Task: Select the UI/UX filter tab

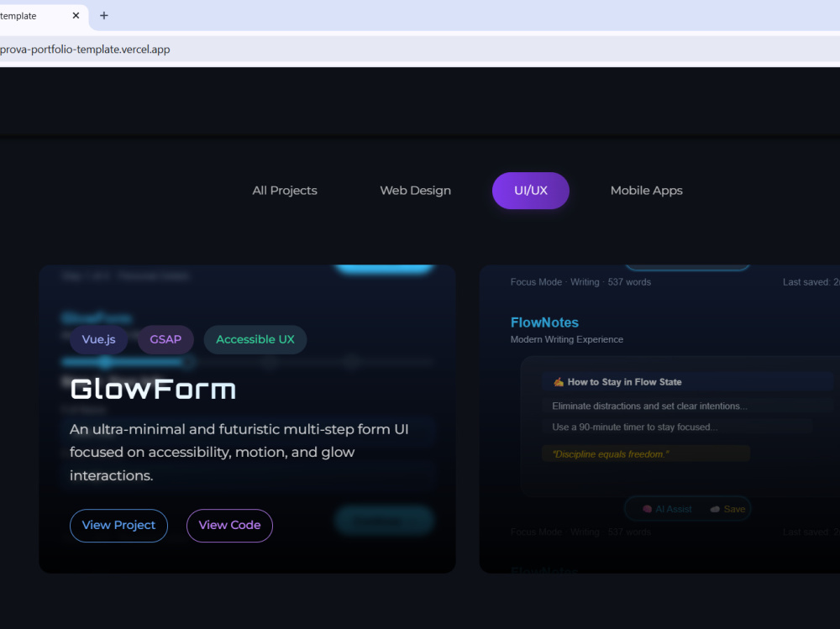Action: pos(530,191)
